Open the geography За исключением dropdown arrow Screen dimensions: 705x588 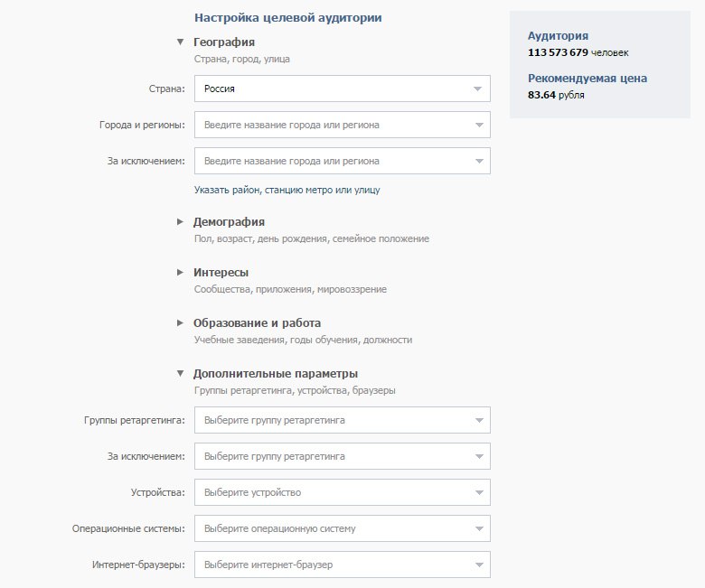point(477,161)
